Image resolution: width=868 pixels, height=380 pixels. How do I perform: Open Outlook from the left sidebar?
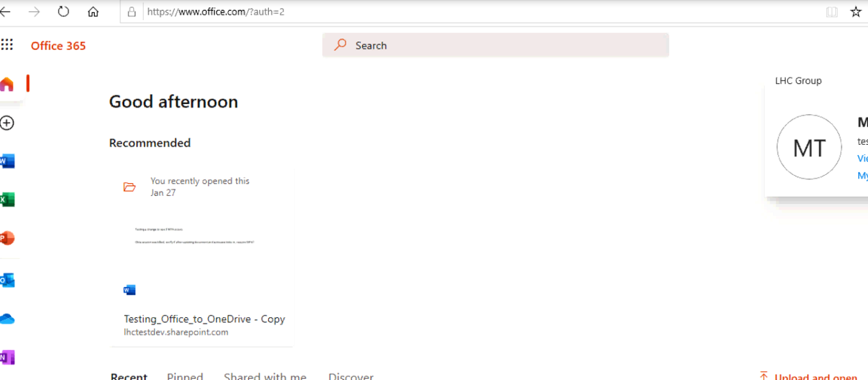point(7,280)
